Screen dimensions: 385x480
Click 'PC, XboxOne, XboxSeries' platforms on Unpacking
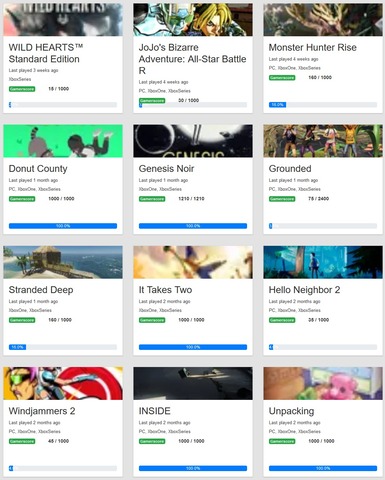coord(295,432)
